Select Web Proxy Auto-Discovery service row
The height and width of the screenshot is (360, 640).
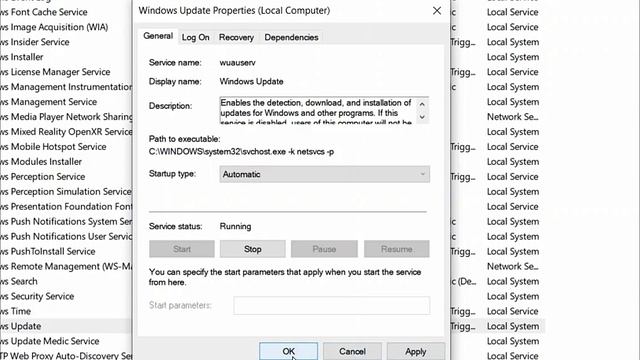click(x=66, y=356)
